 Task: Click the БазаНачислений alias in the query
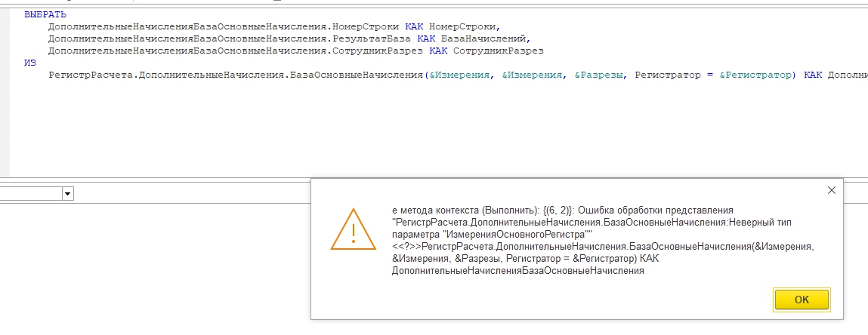tap(485, 38)
